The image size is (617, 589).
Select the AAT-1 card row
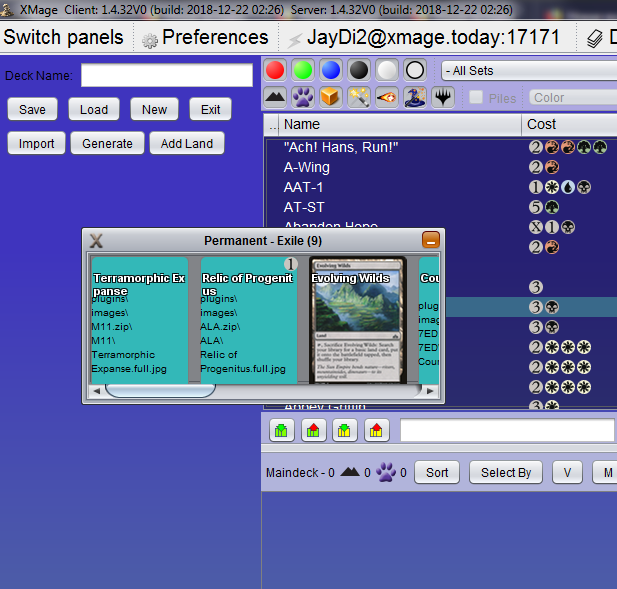point(442,187)
